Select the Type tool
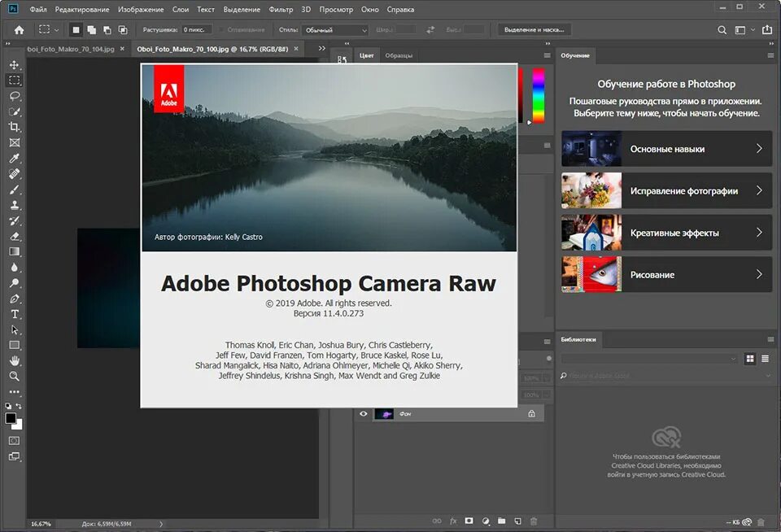The height and width of the screenshot is (532, 781). [x=15, y=314]
